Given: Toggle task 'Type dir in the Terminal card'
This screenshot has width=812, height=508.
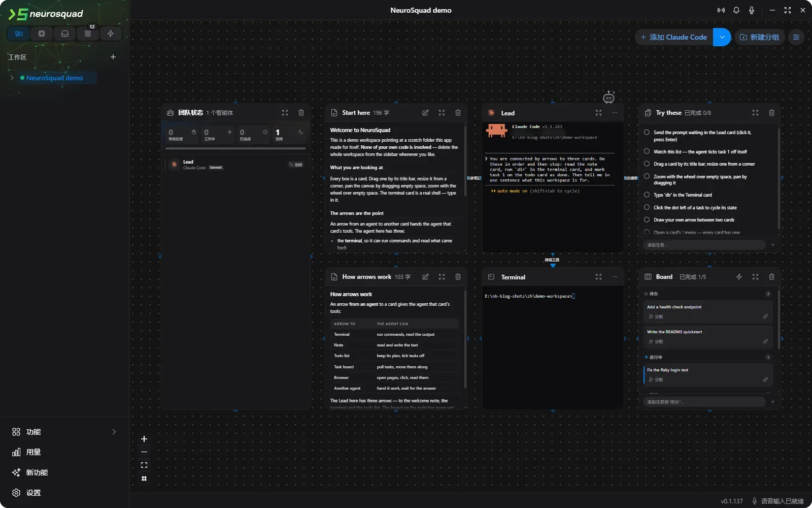Looking at the screenshot, I should pos(647,195).
